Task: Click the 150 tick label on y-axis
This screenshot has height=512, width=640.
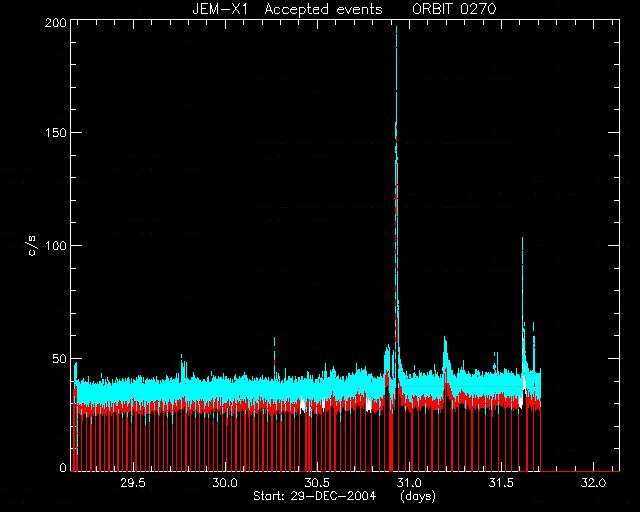Action: coord(56,133)
